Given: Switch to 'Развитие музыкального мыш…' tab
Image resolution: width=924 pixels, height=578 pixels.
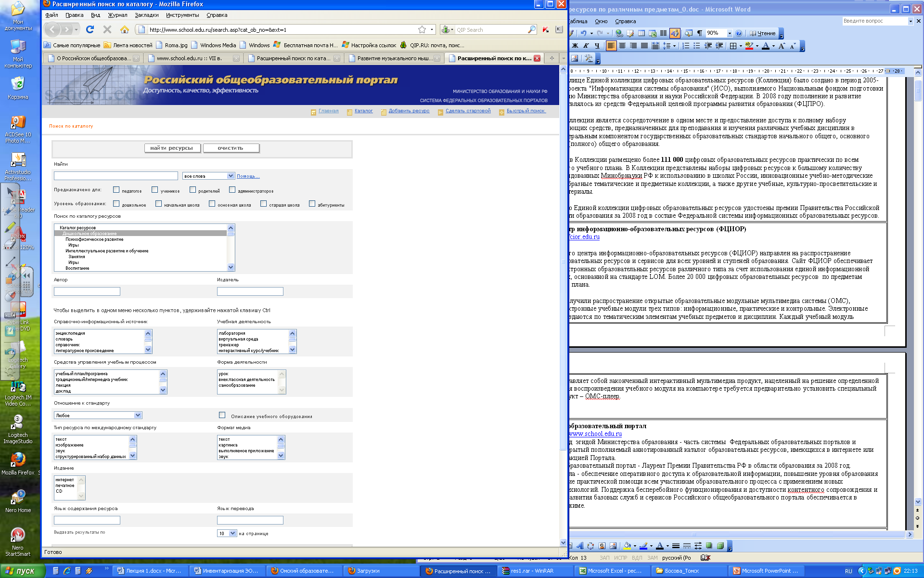Looking at the screenshot, I should point(394,58).
